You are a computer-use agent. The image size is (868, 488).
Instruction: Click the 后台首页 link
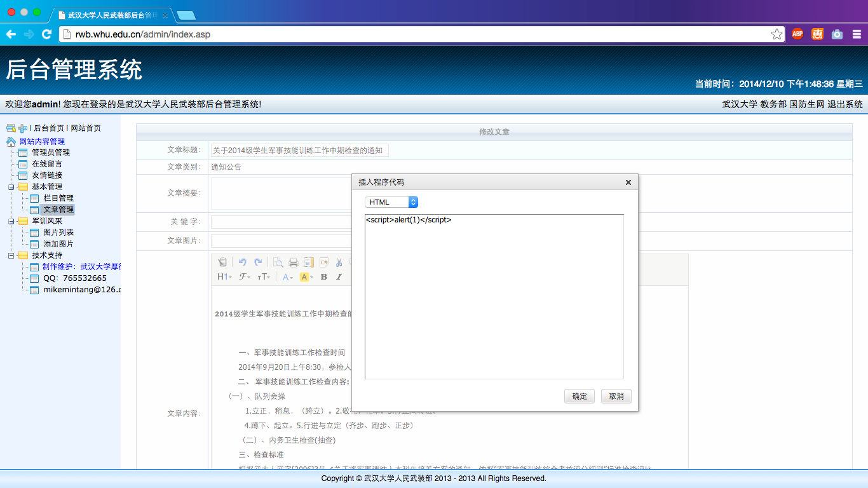49,128
